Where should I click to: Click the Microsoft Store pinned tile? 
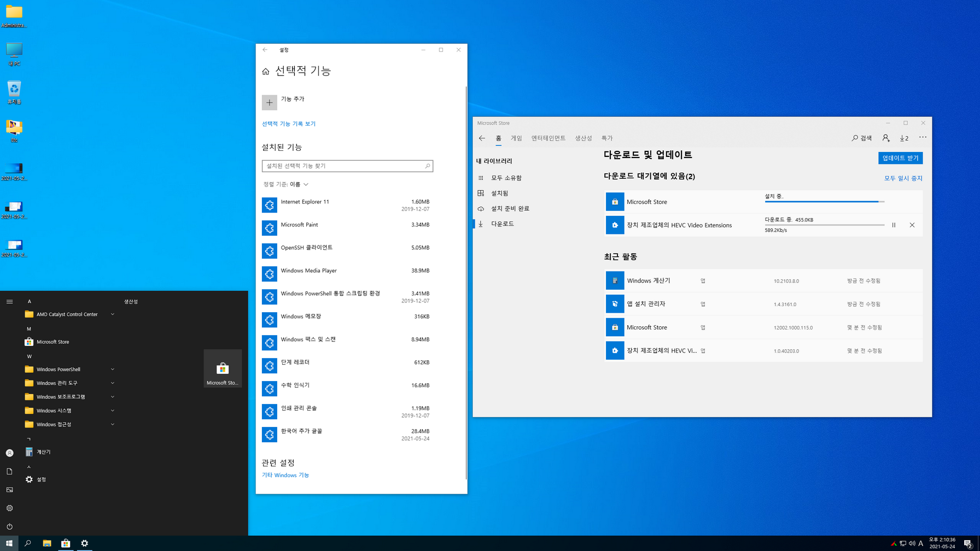223,369
